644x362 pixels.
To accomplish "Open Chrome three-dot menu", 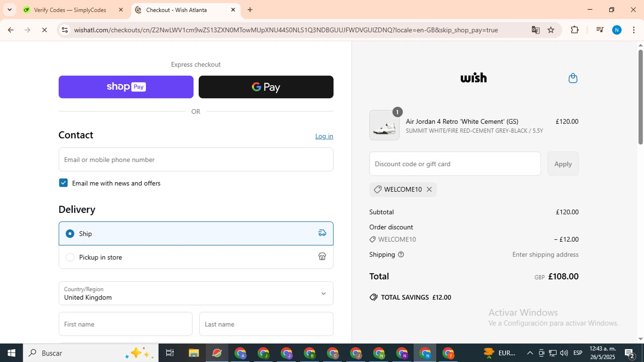I will tap(634, 30).
